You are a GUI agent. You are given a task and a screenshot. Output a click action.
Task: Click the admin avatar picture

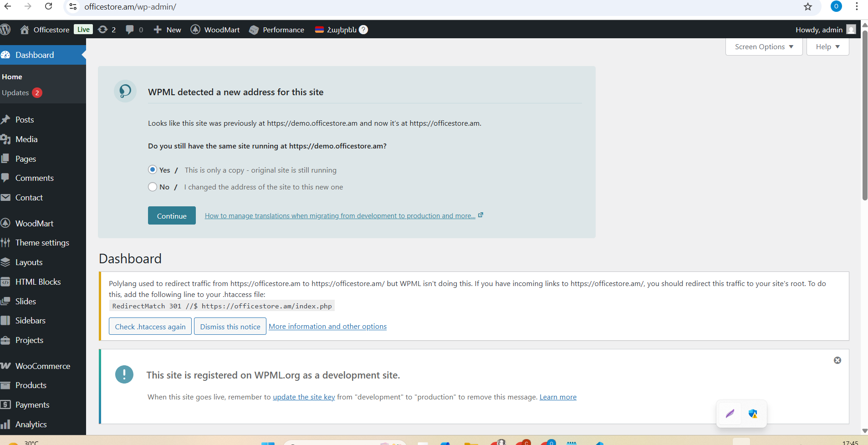pyautogui.click(x=851, y=30)
